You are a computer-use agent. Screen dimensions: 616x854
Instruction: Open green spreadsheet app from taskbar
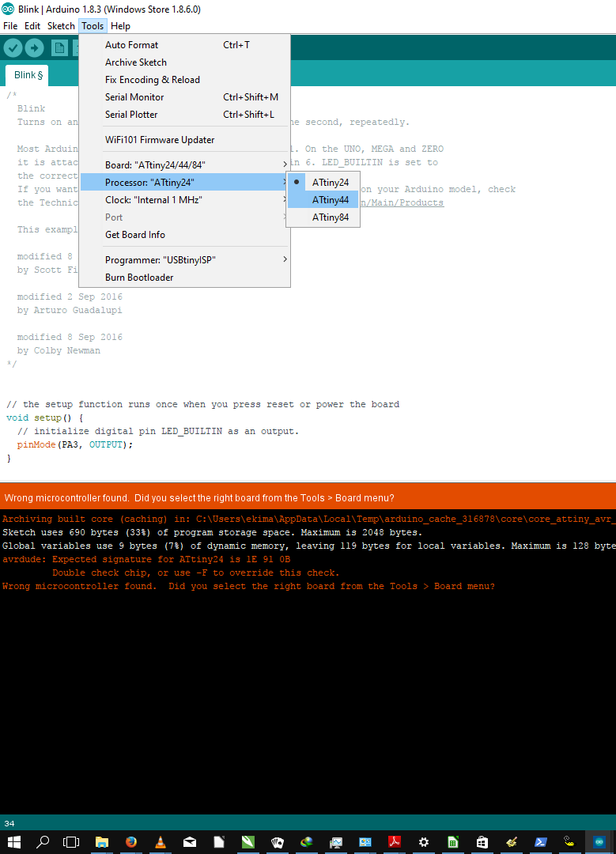pos(452,842)
